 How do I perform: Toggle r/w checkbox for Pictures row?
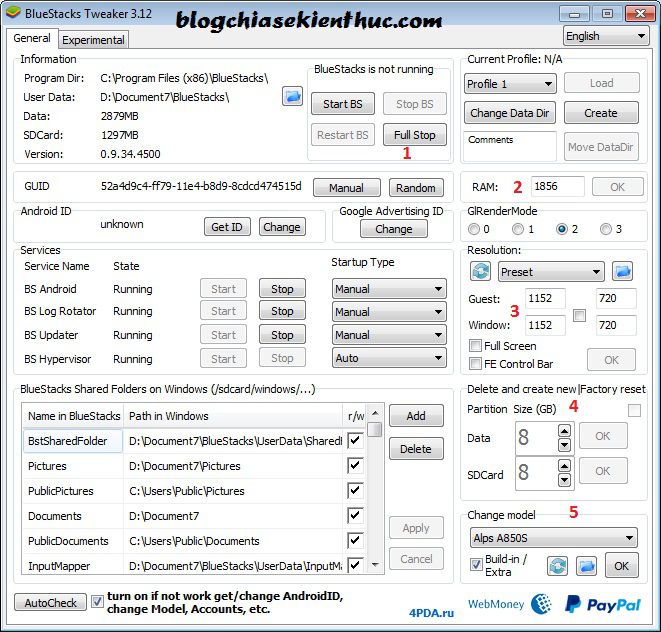coord(355,465)
